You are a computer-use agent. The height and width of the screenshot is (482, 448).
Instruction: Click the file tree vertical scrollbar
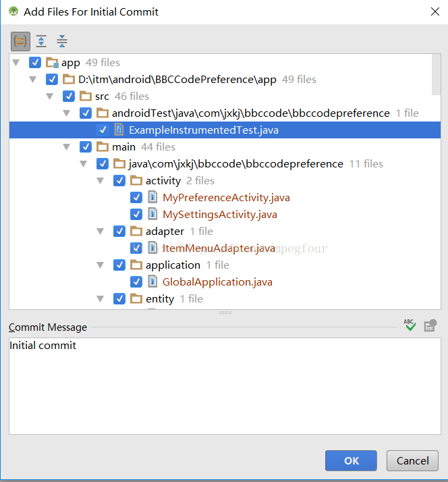[x=436, y=75]
